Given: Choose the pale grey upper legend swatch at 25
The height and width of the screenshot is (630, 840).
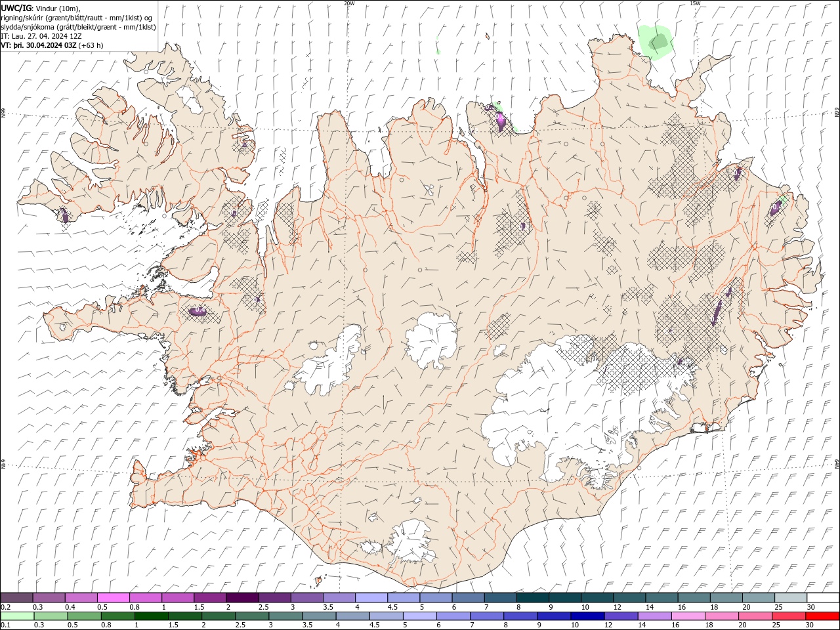Looking at the screenshot, I should (791, 598).
